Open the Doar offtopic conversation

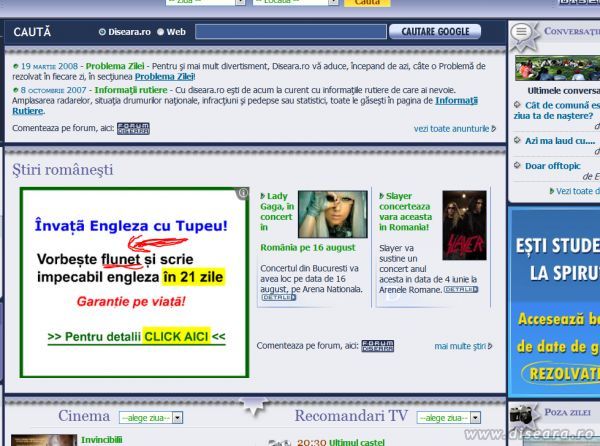553,166
